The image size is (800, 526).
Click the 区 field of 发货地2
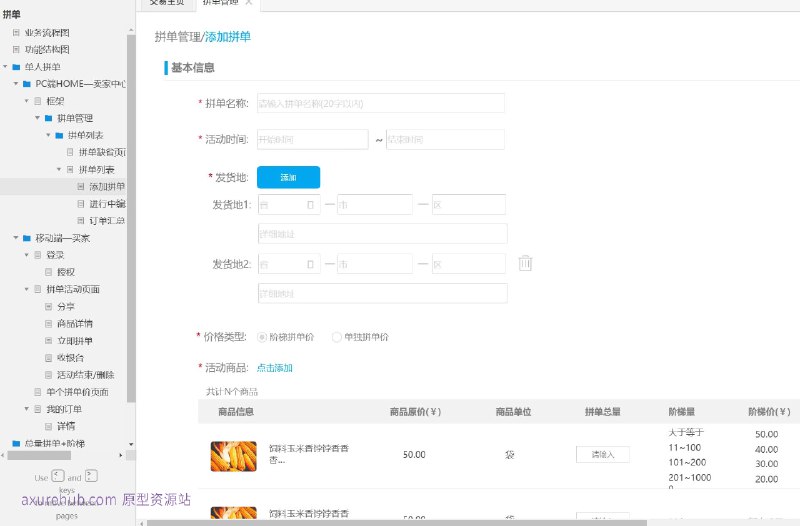point(469,264)
